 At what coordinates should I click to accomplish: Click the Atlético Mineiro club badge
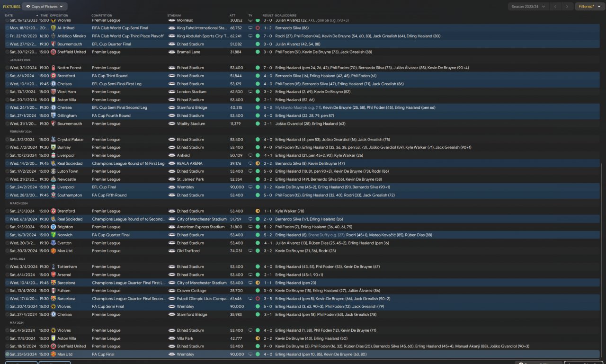(x=53, y=36)
